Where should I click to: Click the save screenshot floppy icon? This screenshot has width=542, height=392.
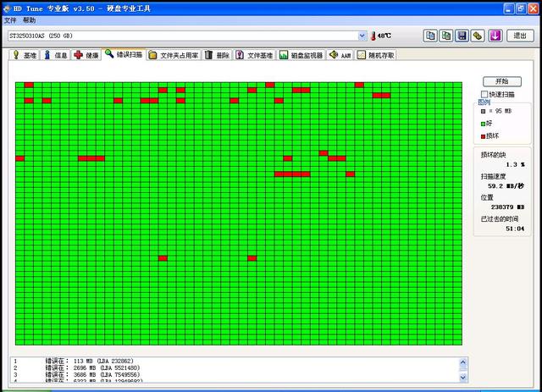462,36
